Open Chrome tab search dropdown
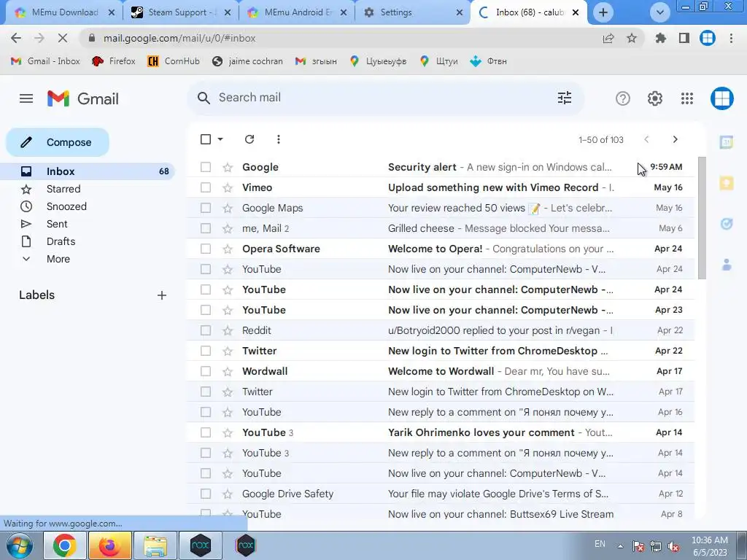This screenshot has height=560, width=747. [x=659, y=12]
